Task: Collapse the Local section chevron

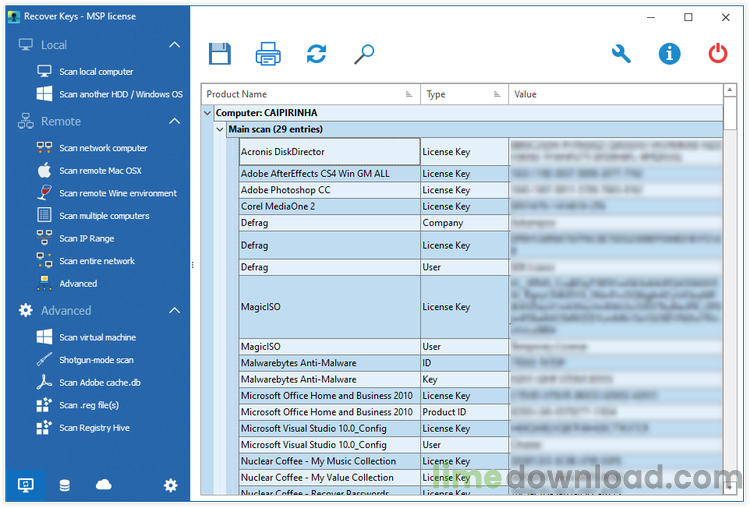Action: click(175, 45)
